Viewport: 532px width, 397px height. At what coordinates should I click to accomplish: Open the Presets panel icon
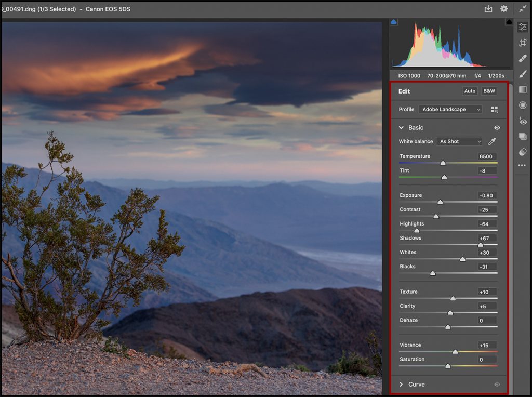click(523, 152)
